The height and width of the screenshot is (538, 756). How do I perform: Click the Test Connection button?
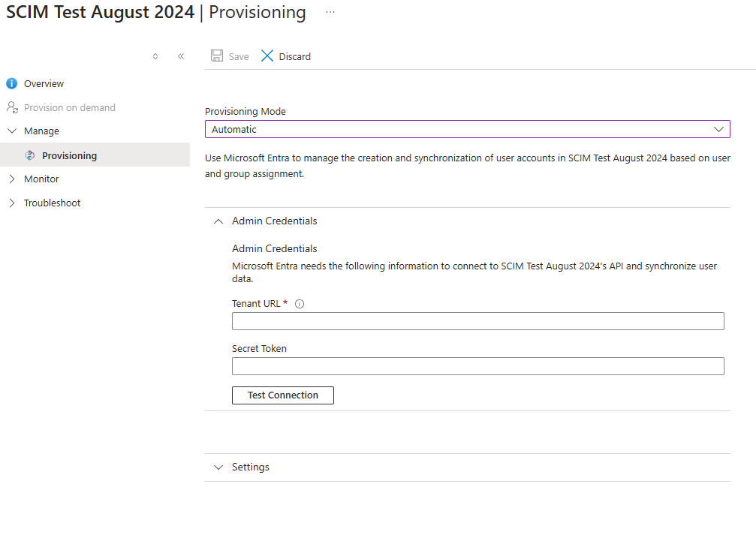(x=282, y=395)
